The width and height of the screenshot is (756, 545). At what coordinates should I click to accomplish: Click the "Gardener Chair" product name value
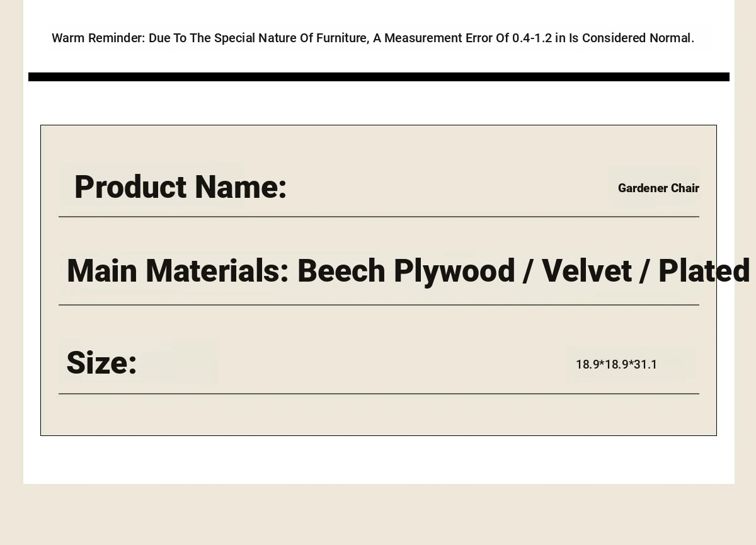click(658, 188)
